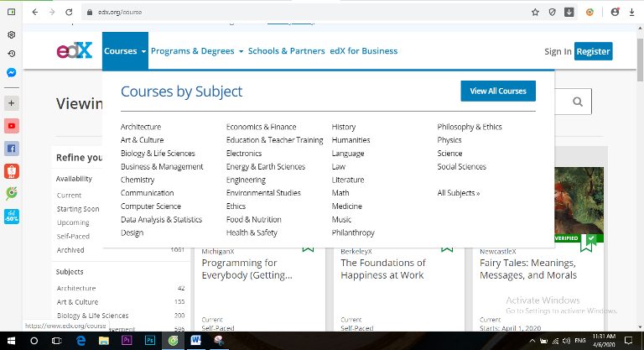Viewport: 644px width, 350px height.
Task: Filter by Archived availability
Action: pos(70,250)
